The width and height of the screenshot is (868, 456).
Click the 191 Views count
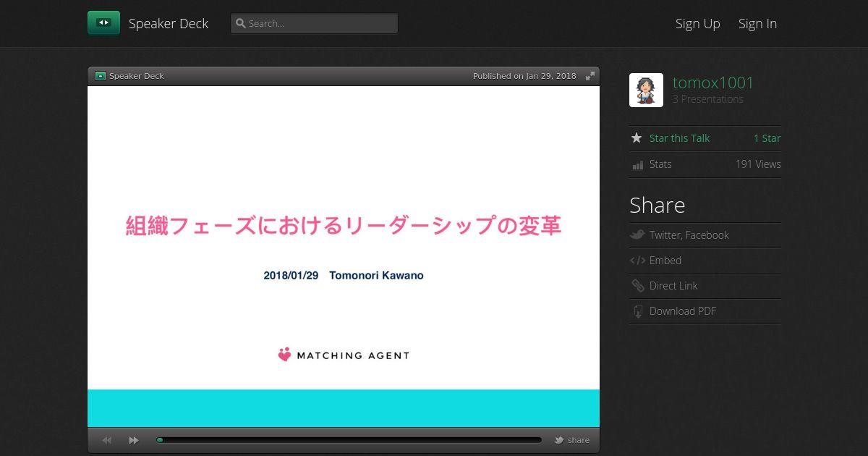758,164
